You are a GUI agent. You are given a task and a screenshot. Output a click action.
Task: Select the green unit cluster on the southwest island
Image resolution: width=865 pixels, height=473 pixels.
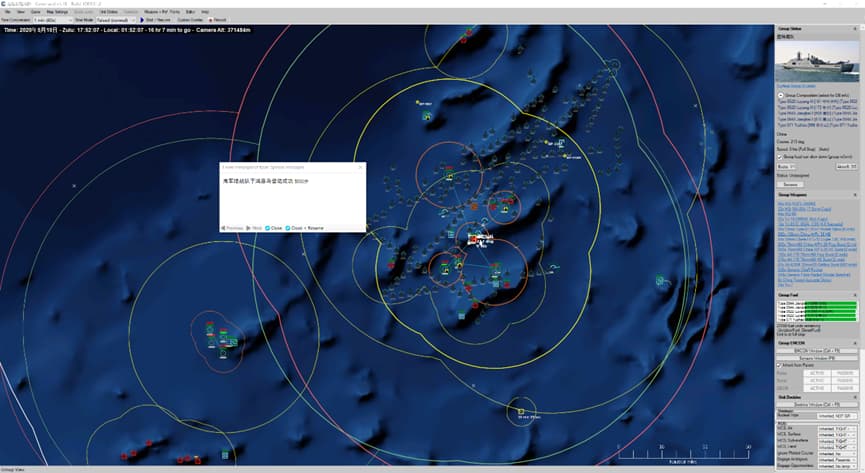tap(222, 339)
